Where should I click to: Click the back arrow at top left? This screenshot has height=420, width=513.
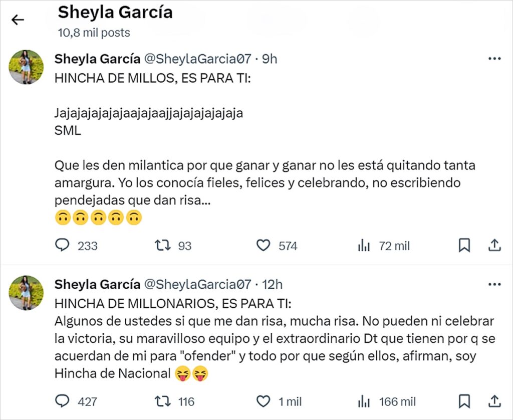click(x=18, y=20)
